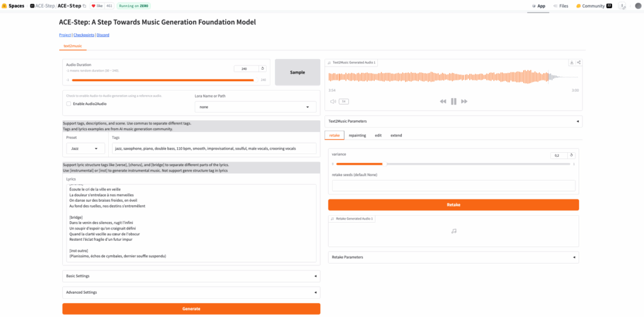The width and height of the screenshot is (644, 317).
Task: Click the retake seeds input field
Action: 452,186
